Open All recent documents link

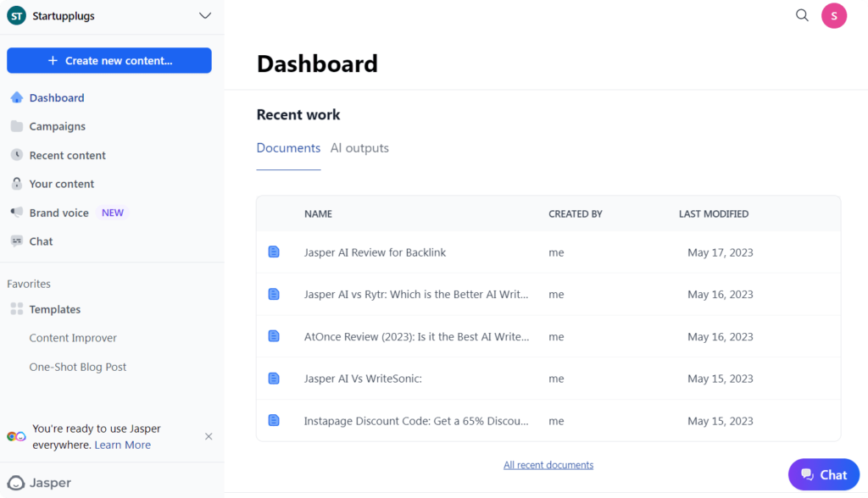click(x=548, y=465)
